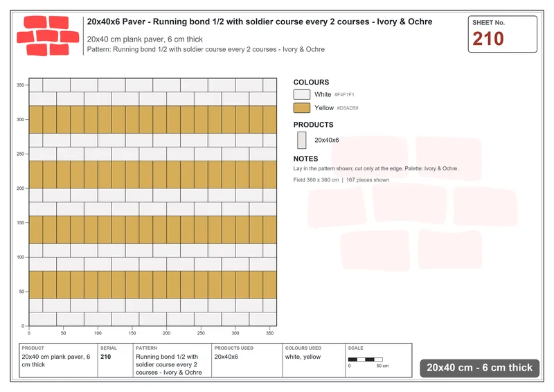Viewport: 554px width, 392px height.
Task: Click the 'PRODUCTS USED' table header
Action: (233, 348)
